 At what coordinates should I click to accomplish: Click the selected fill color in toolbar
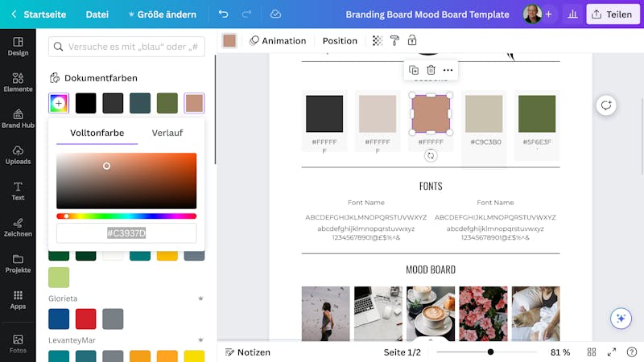(229, 41)
